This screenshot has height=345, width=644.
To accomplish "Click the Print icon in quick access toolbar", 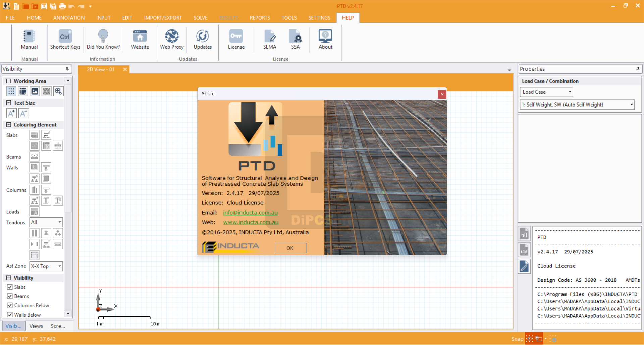I will coord(62,6).
